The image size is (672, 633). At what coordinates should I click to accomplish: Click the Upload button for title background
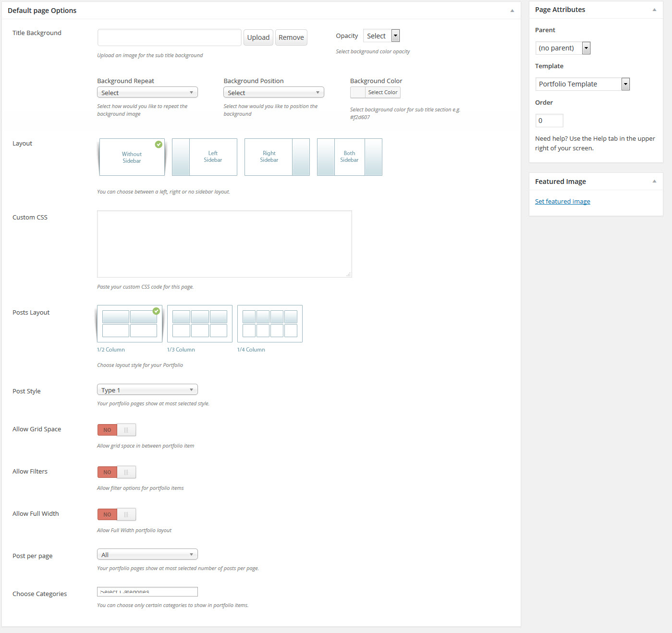pyautogui.click(x=258, y=37)
